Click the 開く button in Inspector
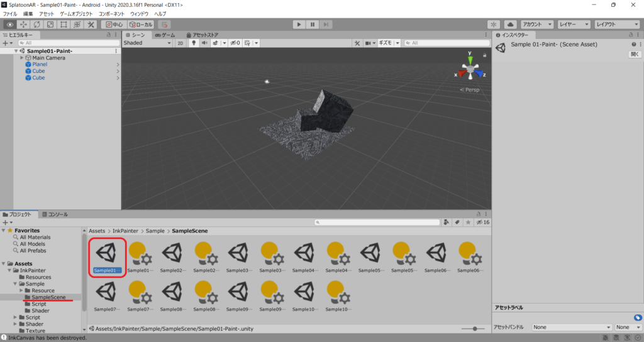The width and height of the screenshot is (644, 342). click(634, 54)
